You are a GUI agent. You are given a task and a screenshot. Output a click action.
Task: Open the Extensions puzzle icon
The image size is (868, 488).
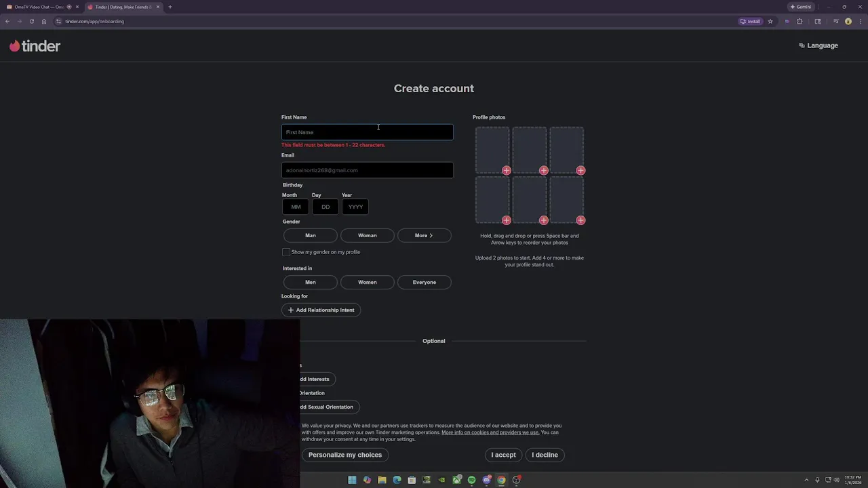tap(800, 21)
